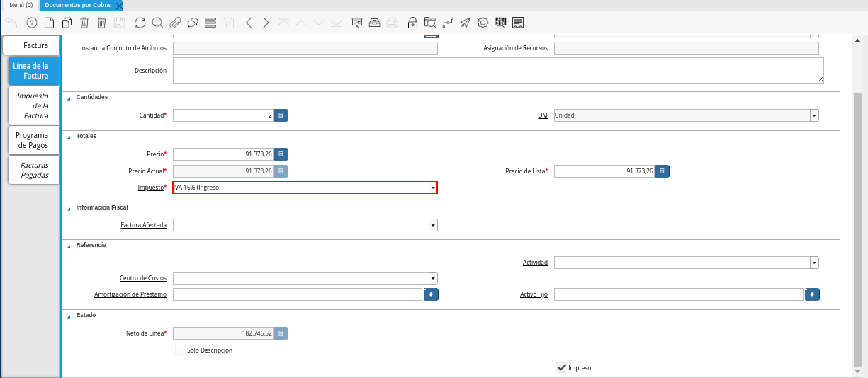The height and width of the screenshot is (378, 868).
Task: Switch to the Menú (0) tab
Action: click(21, 5)
